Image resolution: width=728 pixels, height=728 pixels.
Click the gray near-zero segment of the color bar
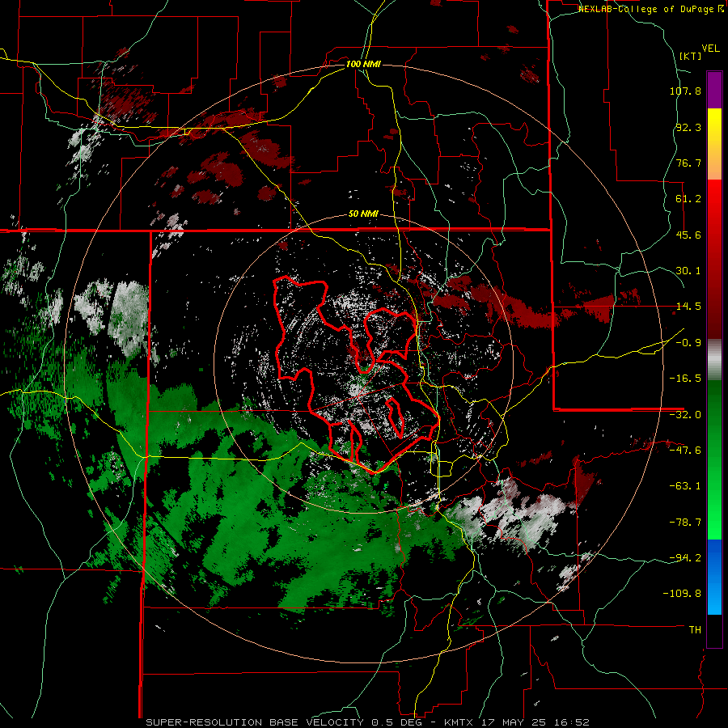point(714,360)
